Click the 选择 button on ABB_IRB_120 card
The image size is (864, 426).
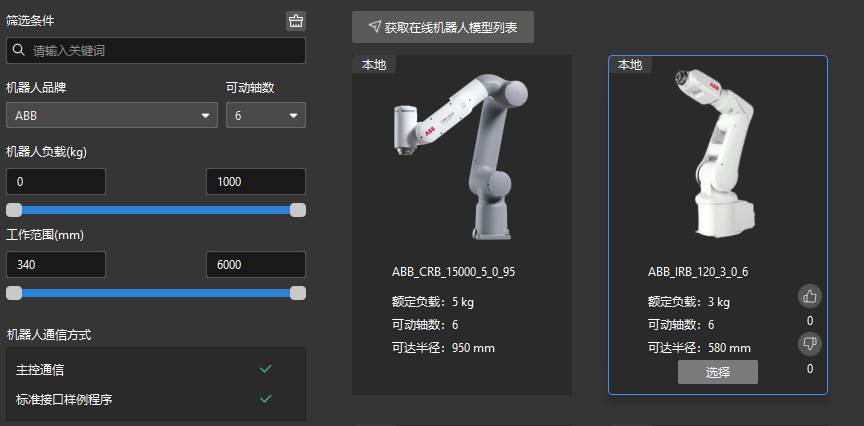(x=717, y=372)
